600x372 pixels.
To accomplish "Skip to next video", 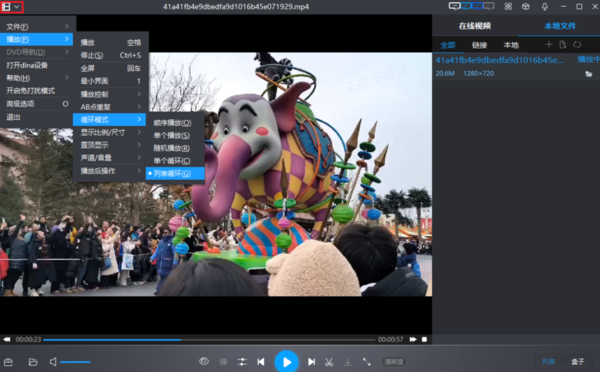I will point(311,362).
